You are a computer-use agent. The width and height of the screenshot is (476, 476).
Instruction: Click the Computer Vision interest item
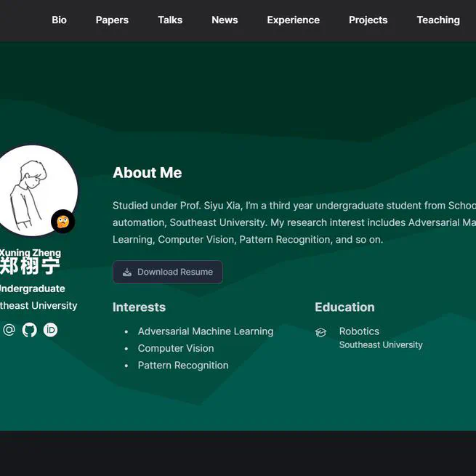[x=176, y=348]
